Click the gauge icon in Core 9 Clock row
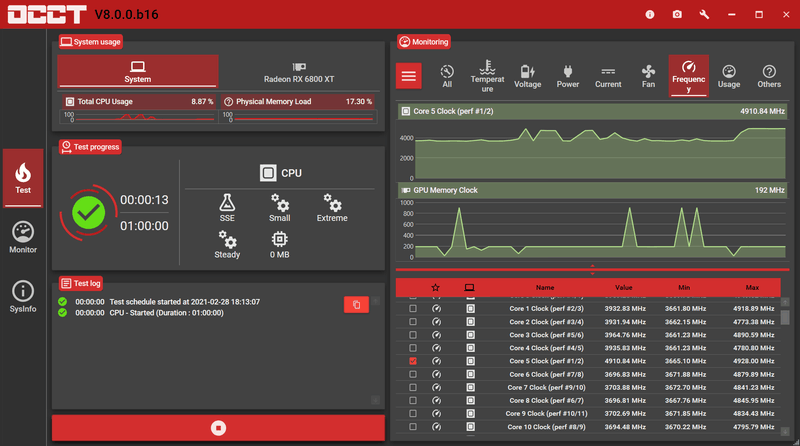This screenshot has width=800, height=446. [x=436, y=413]
